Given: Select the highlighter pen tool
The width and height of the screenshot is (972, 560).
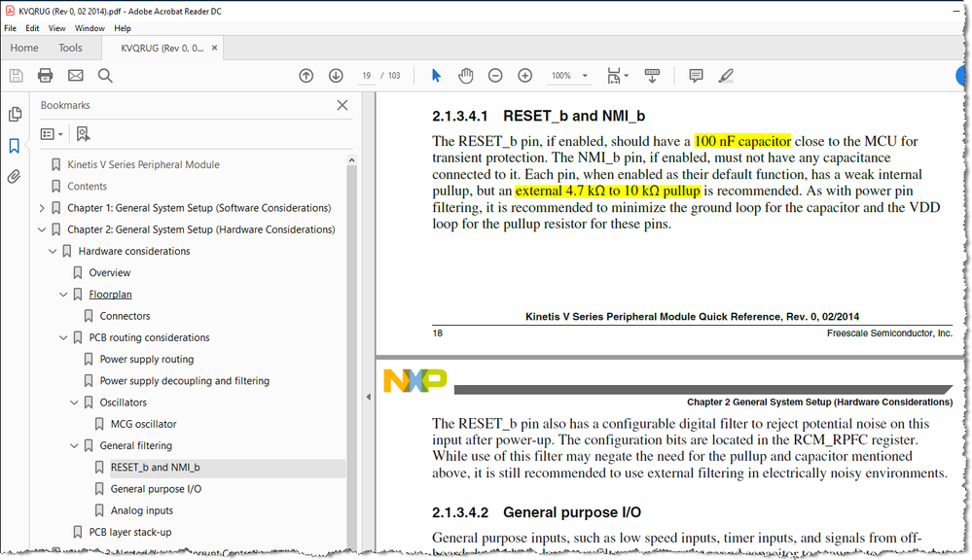Looking at the screenshot, I should pyautogui.click(x=726, y=76).
